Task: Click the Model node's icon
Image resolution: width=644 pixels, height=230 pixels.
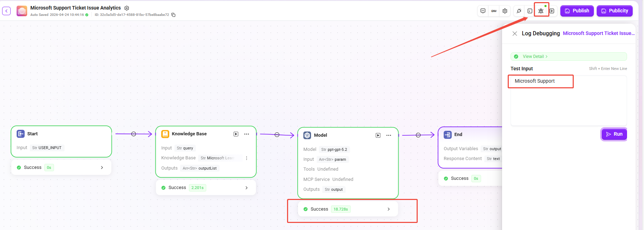Action: pos(307,135)
